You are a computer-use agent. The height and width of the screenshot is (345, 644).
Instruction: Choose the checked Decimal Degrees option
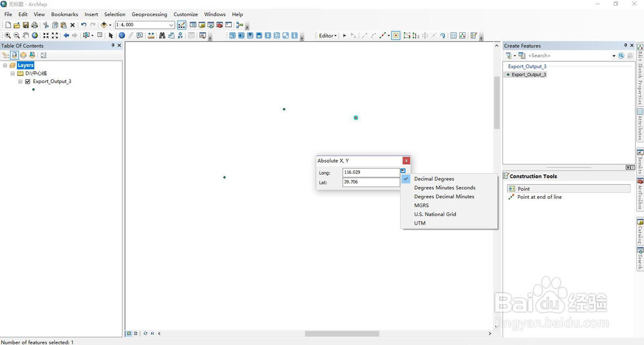433,179
